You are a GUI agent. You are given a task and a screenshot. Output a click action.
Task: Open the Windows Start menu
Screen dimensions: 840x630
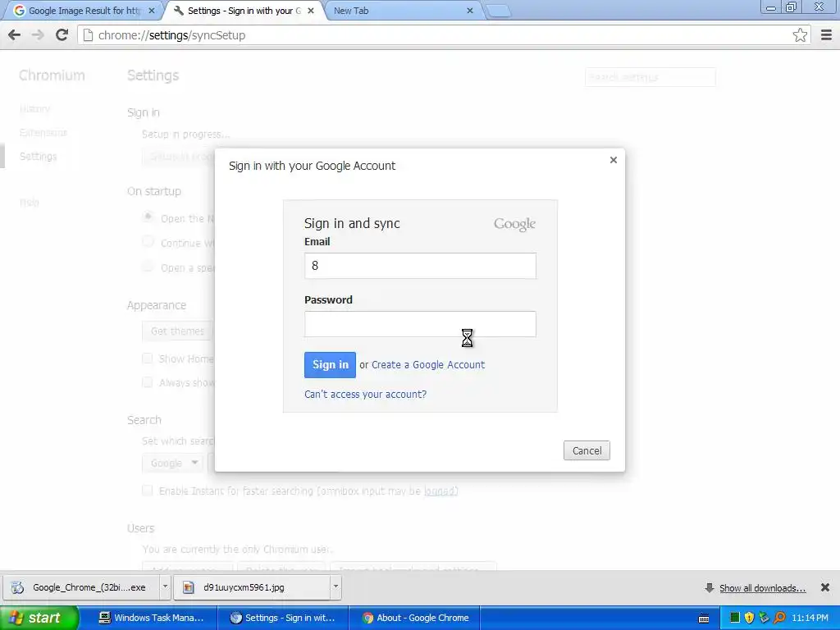pos(39,618)
